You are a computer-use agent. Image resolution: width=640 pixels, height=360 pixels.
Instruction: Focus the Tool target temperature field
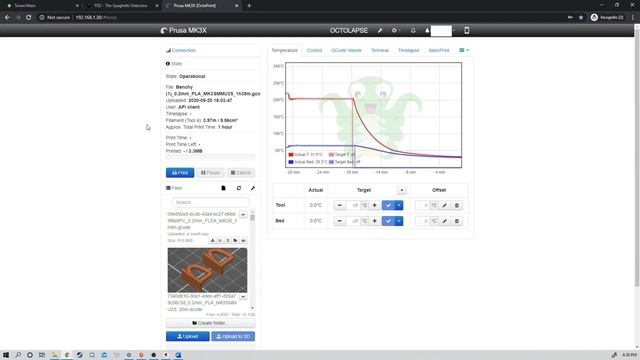click(x=353, y=205)
